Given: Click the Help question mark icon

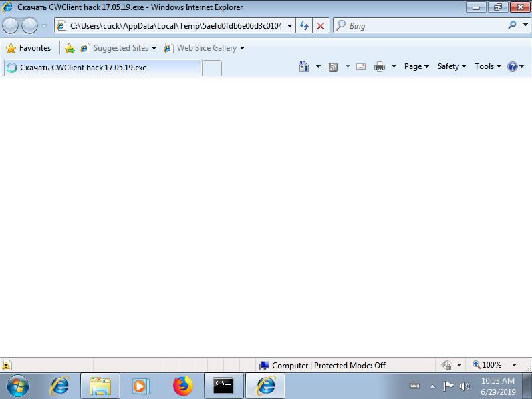Looking at the screenshot, I should coord(512,66).
